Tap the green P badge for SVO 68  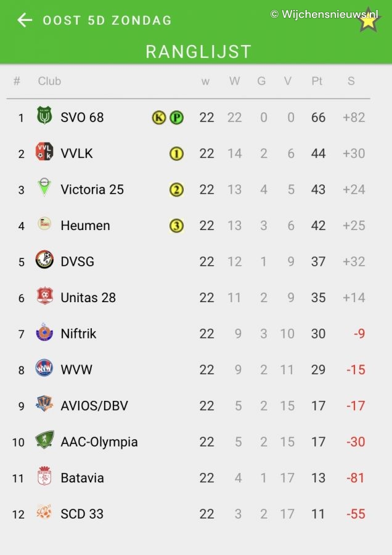(x=177, y=117)
